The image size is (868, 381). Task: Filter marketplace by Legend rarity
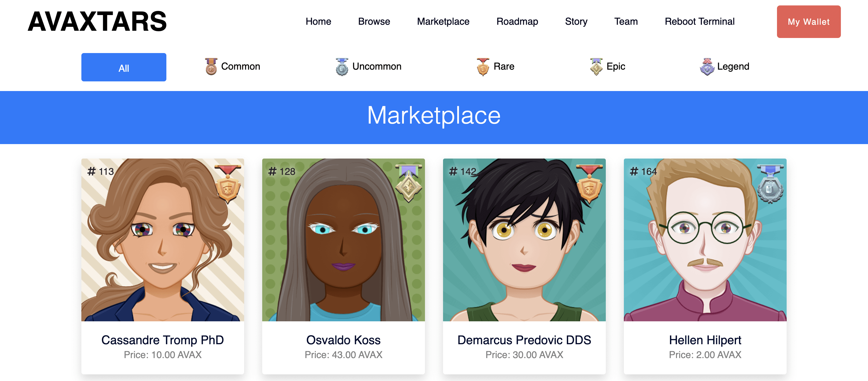725,66
